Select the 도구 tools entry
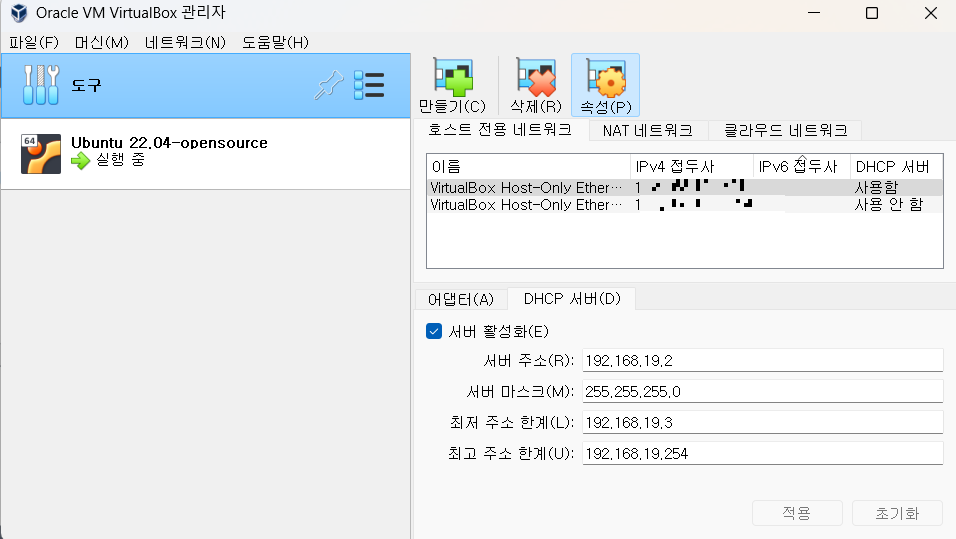The height and width of the screenshot is (539, 956). pyautogui.click(x=205, y=85)
